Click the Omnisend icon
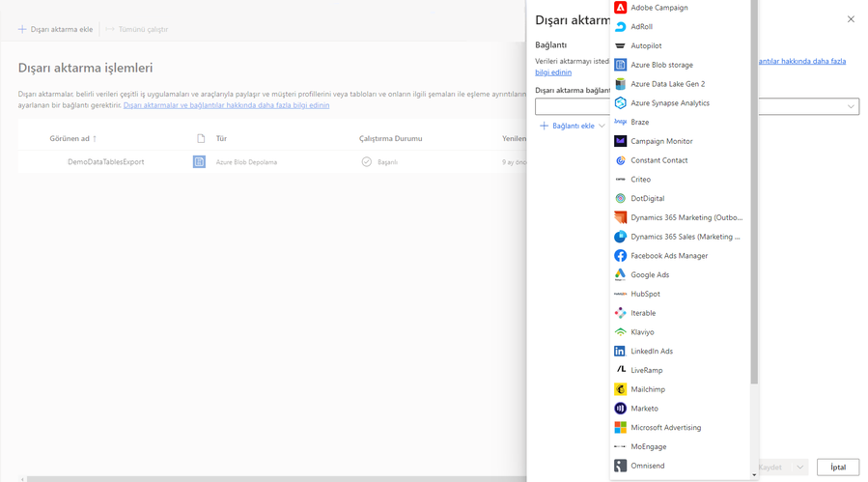This screenshot has width=868, height=482. [620, 466]
